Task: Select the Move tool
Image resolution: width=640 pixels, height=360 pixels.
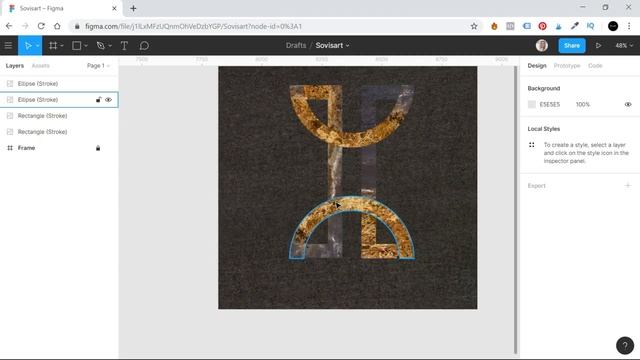Action: point(28,46)
